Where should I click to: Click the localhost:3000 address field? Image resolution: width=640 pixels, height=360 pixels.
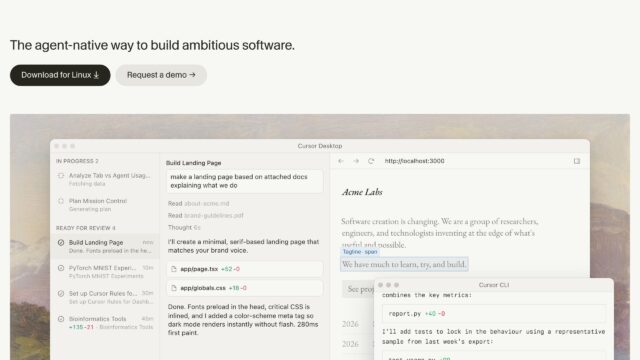[414, 161]
